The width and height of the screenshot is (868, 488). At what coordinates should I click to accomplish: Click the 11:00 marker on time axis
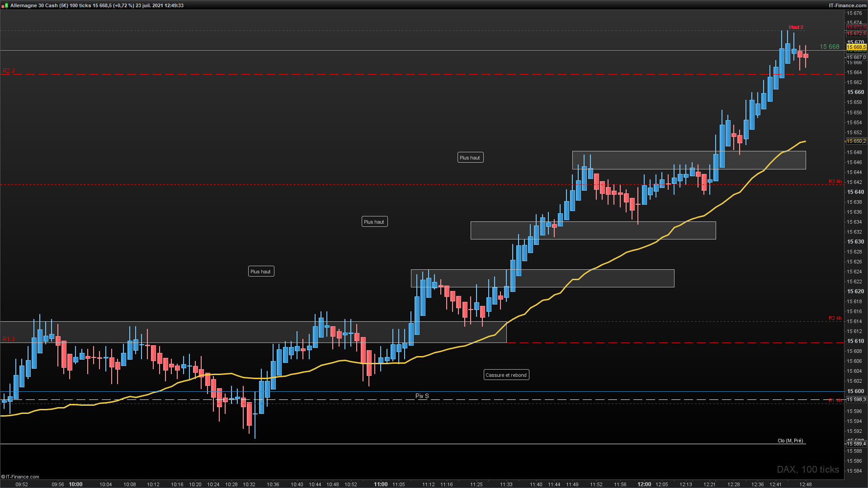pyautogui.click(x=381, y=484)
